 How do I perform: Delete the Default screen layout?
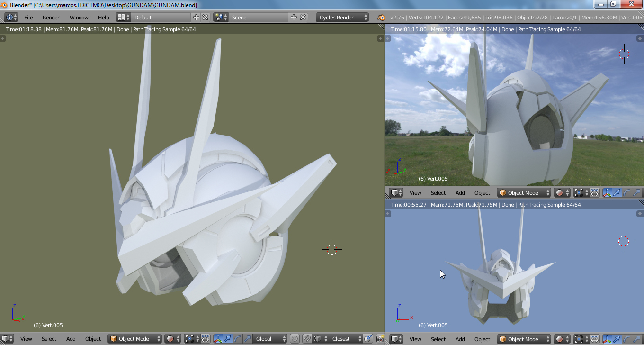click(206, 18)
